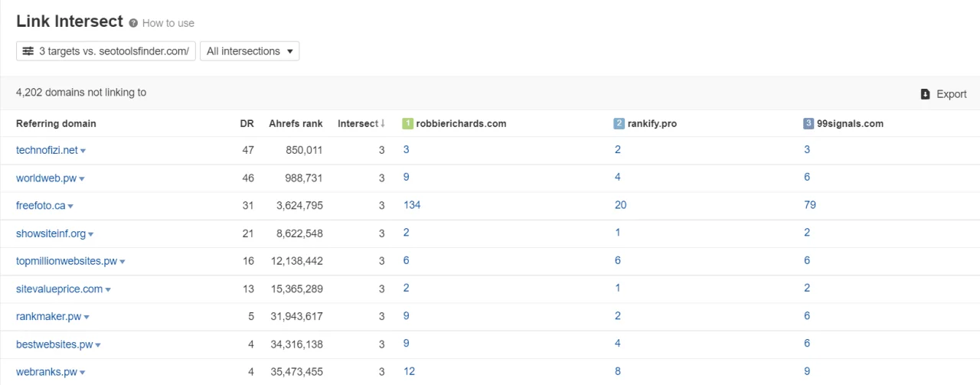Expand the webranks.pw domain arrow

point(82,373)
